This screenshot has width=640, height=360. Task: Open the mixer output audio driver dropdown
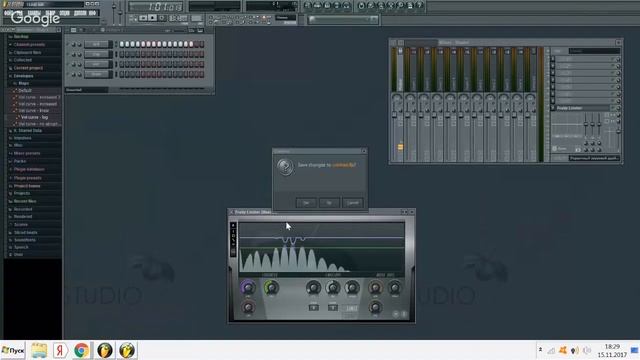click(x=594, y=158)
